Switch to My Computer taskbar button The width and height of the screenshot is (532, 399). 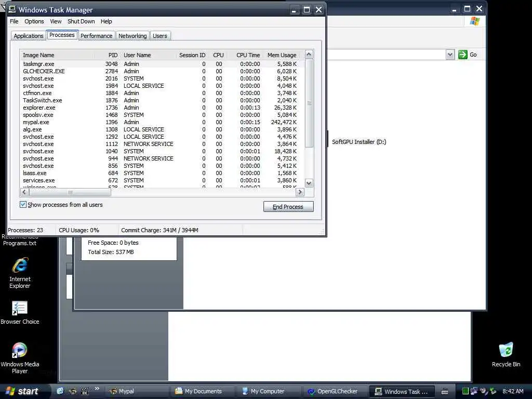(x=268, y=391)
